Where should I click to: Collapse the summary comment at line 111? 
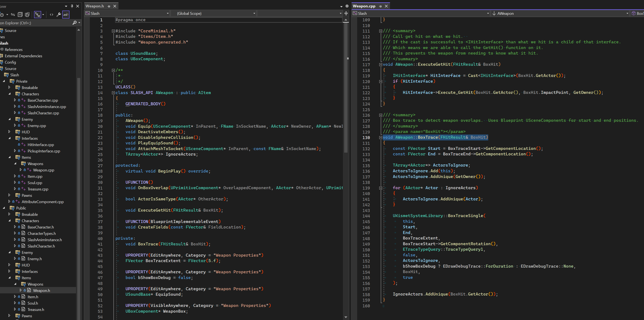tap(380, 31)
